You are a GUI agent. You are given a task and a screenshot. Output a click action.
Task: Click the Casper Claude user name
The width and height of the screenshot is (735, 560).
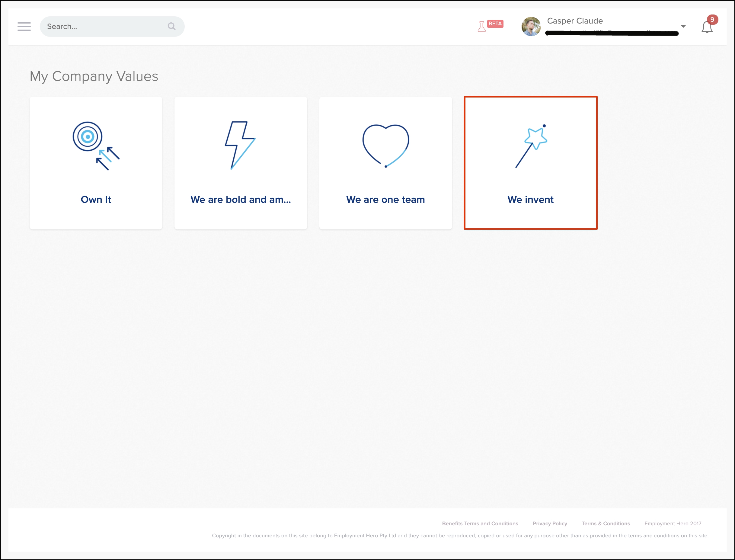coord(575,21)
